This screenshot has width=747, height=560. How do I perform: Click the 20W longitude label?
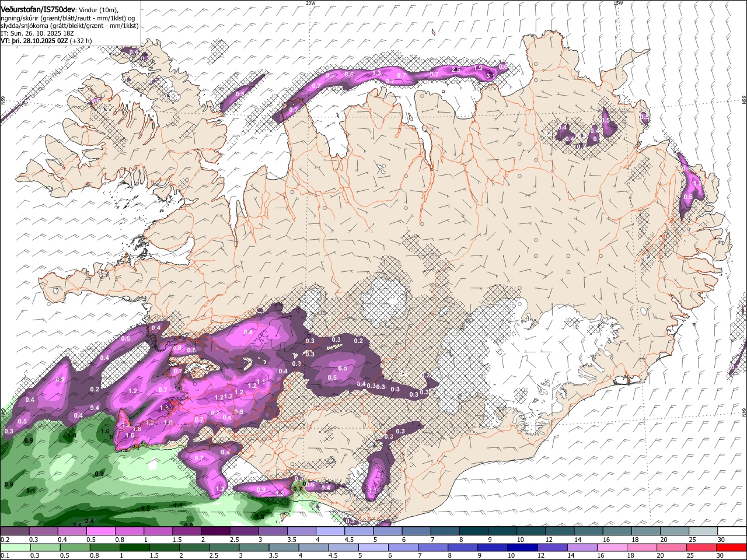(x=310, y=3)
